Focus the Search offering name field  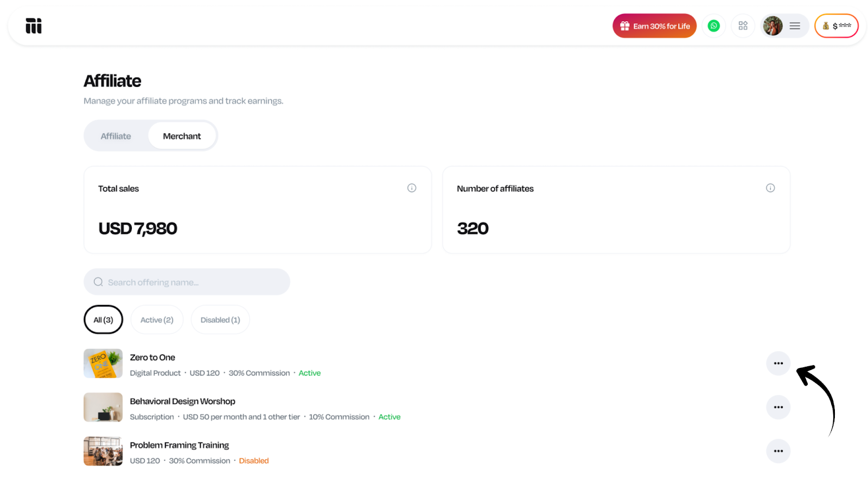tap(195, 282)
